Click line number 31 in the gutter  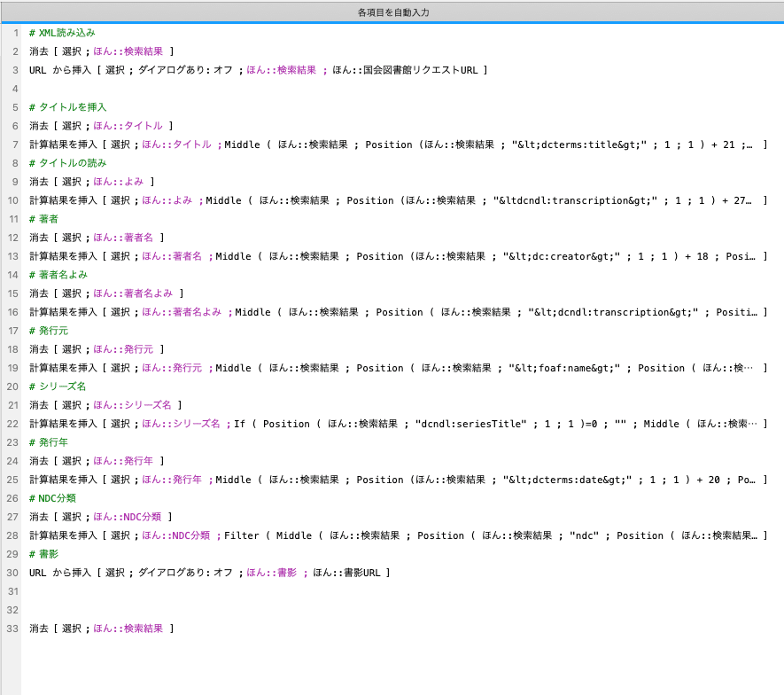(x=13, y=591)
